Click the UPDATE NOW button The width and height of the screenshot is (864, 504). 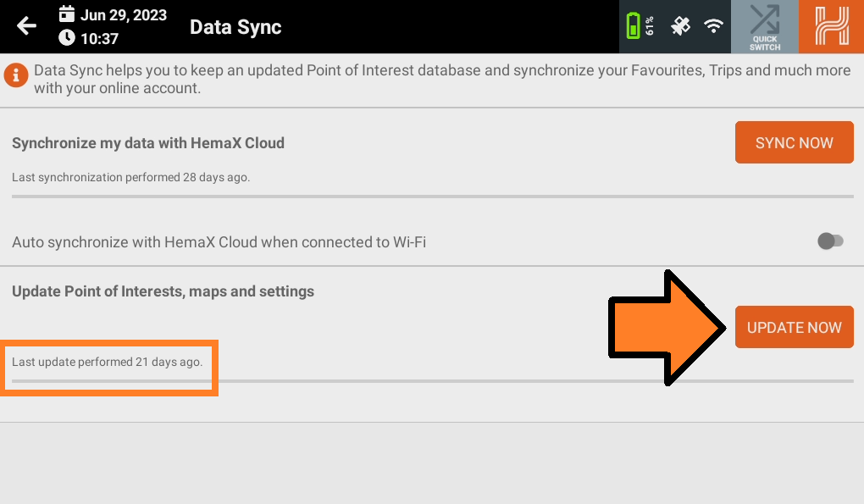(794, 327)
